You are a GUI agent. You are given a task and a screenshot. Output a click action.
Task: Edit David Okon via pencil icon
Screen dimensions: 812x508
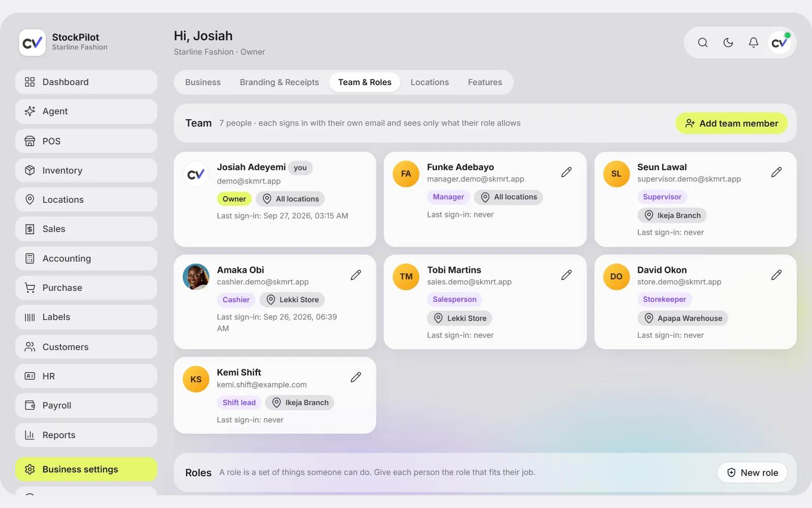(776, 275)
